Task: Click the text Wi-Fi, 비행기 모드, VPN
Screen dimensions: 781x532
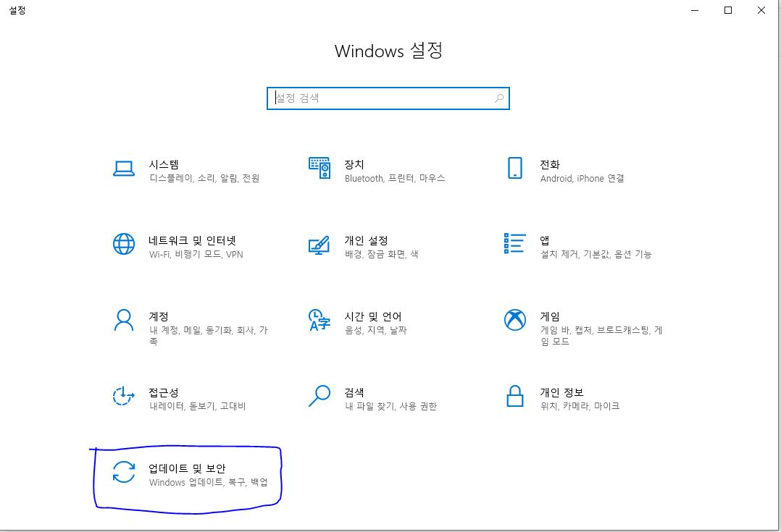Action: pos(196,254)
